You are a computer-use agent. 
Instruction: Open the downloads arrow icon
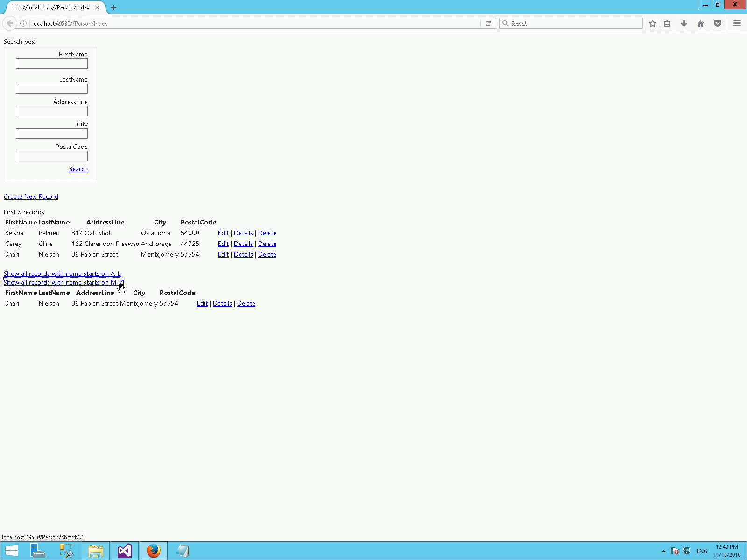tap(684, 23)
